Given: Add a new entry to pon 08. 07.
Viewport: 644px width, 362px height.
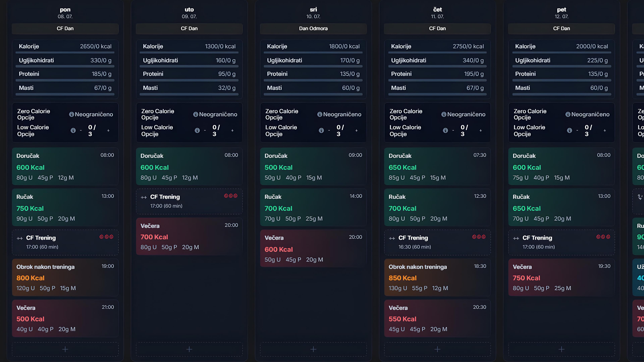Looking at the screenshot, I should [65, 349].
